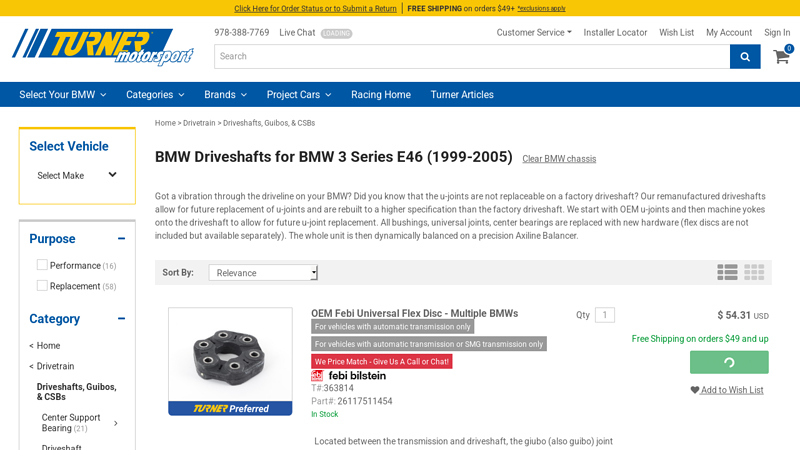Click Add to Wish List for flex disc
The image size is (800, 450).
point(732,390)
